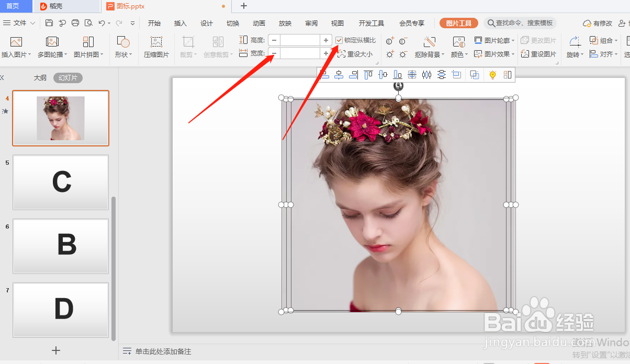Open the Design (设计) ribbon tab
The height and width of the screenshot is (364, 630).
[x=207, y=23]
